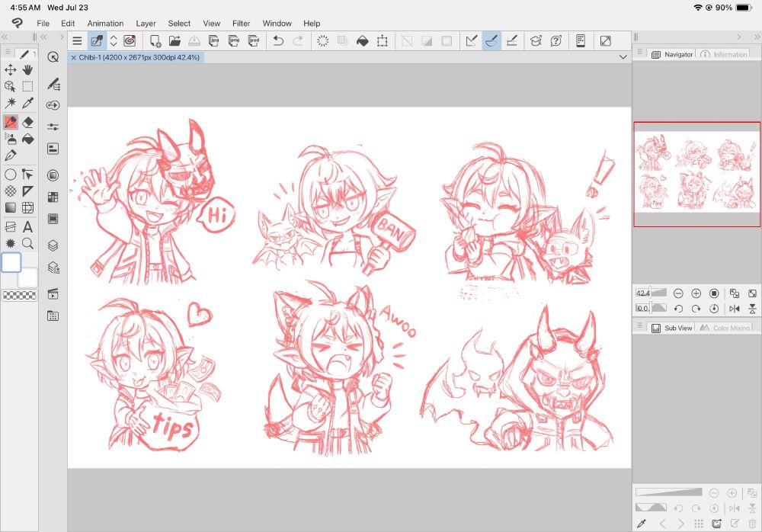
Task: Choose the Operation object tool
Action: point(10,87)
